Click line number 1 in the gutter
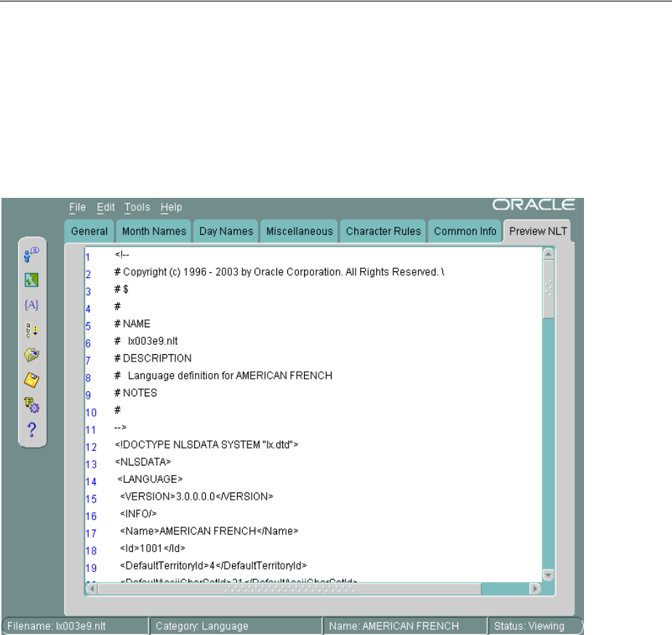Image resolution: width=672 pixels, height=635 pixels. point(88,257)
